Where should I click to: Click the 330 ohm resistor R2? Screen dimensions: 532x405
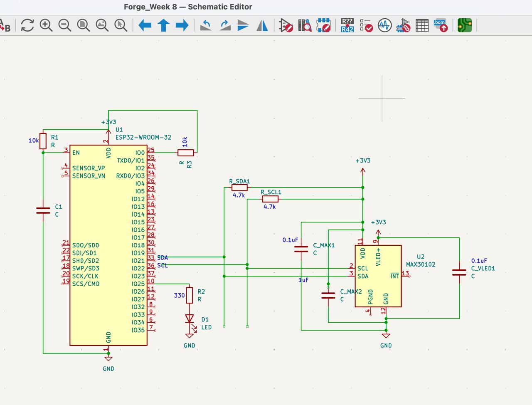(190, 295)
